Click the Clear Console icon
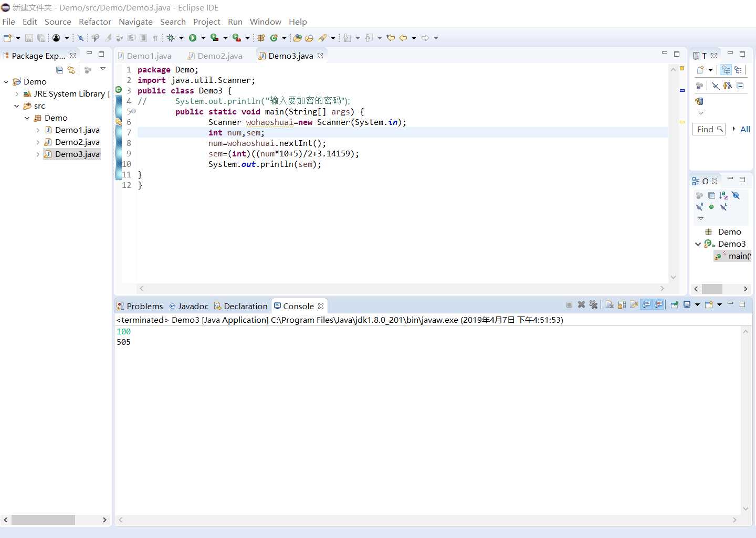 (x=610, y=304)
